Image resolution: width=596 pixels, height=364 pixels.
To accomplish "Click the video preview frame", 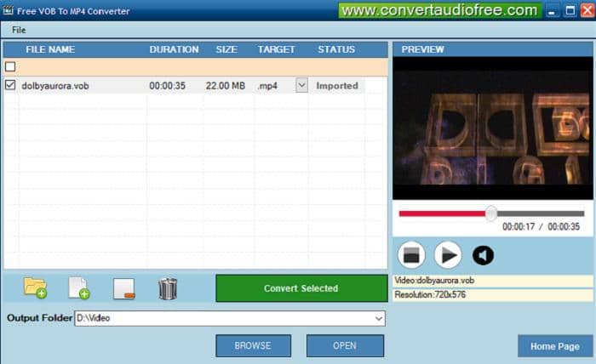I will (x=493, y=128).
